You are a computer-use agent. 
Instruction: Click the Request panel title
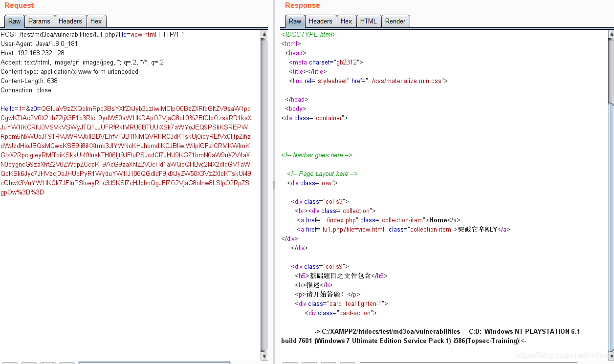coord(19,5)
